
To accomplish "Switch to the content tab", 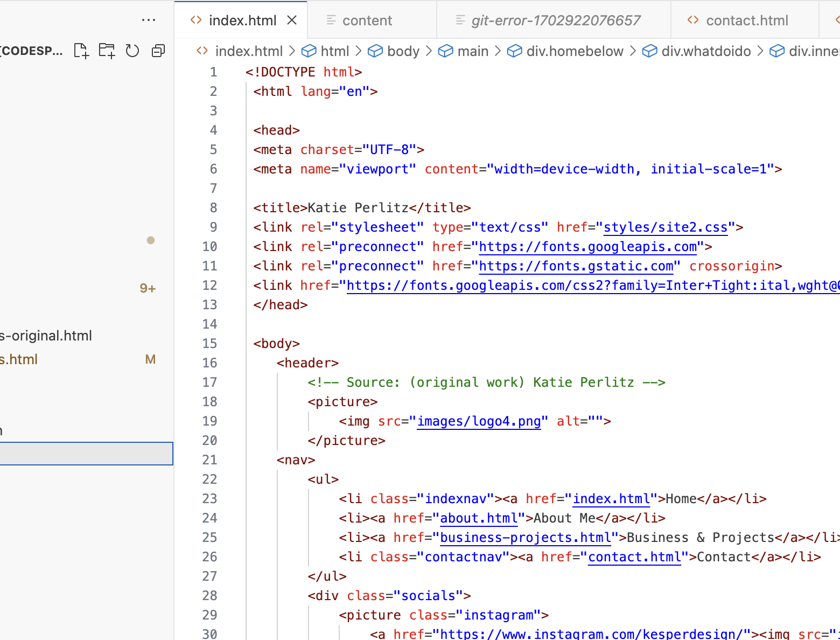I will (372, 20).
